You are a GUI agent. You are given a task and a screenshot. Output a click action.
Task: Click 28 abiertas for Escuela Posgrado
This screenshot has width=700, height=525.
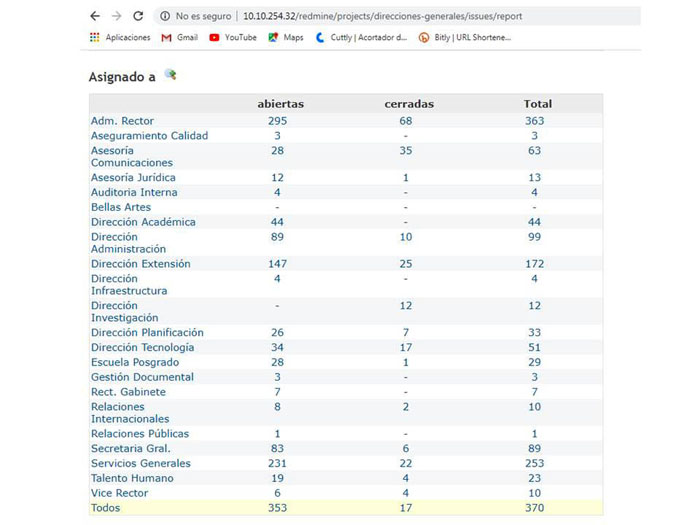[277, 362]
